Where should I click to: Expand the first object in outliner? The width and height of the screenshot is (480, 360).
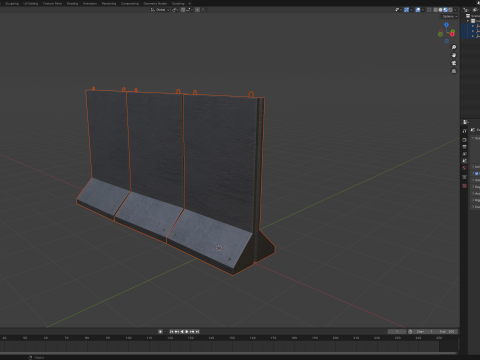click(x=473, y=26)
